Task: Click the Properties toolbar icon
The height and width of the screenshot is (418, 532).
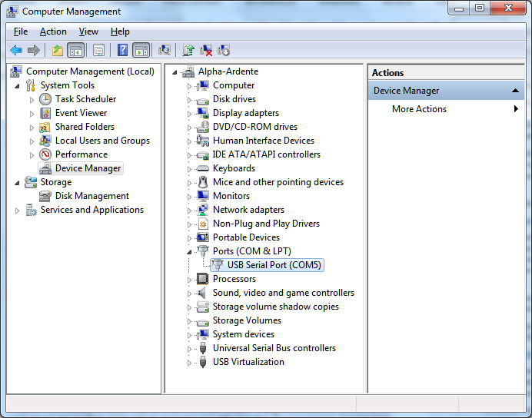Action: 98,51
